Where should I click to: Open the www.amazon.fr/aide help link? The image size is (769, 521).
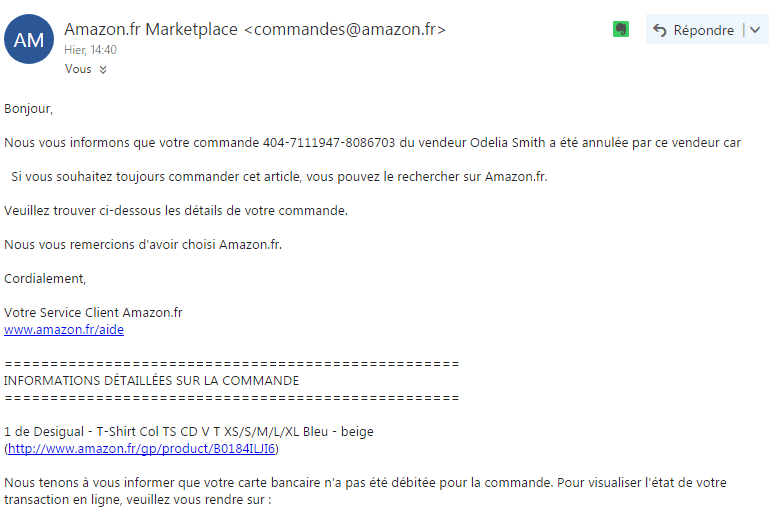click(64, 329)
